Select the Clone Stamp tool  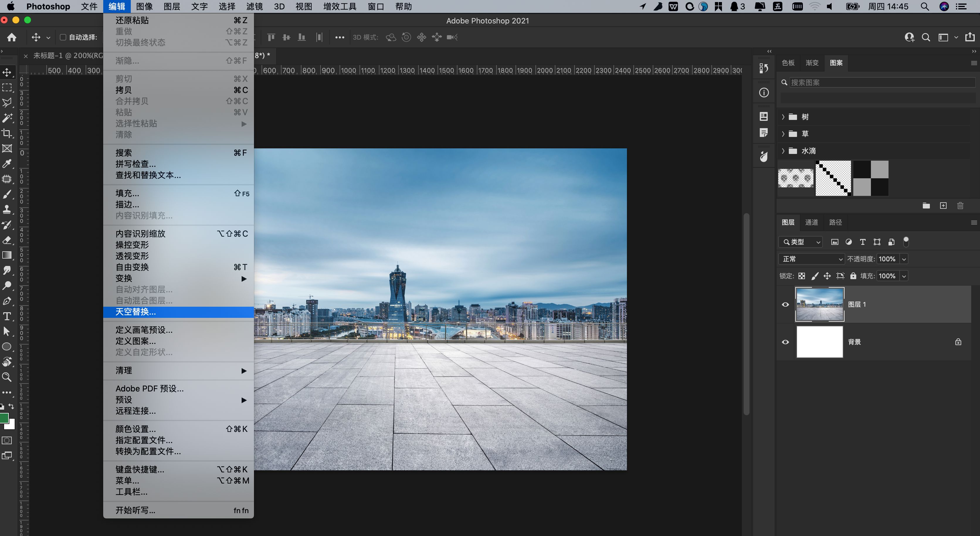pyautogui.click(x=7, y=210)
